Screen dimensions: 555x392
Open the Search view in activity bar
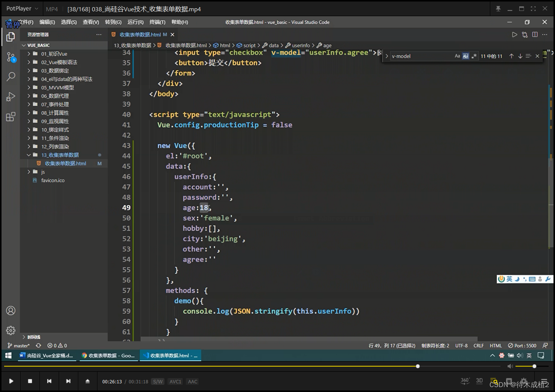point(11,77)
